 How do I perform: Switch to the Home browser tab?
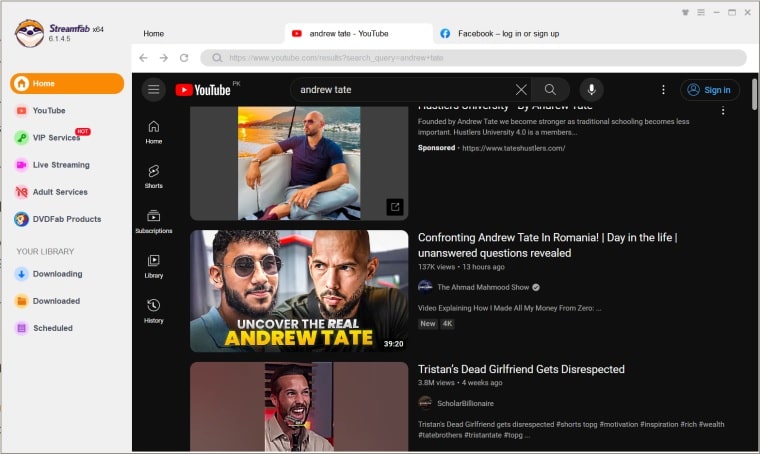point(154,33)
